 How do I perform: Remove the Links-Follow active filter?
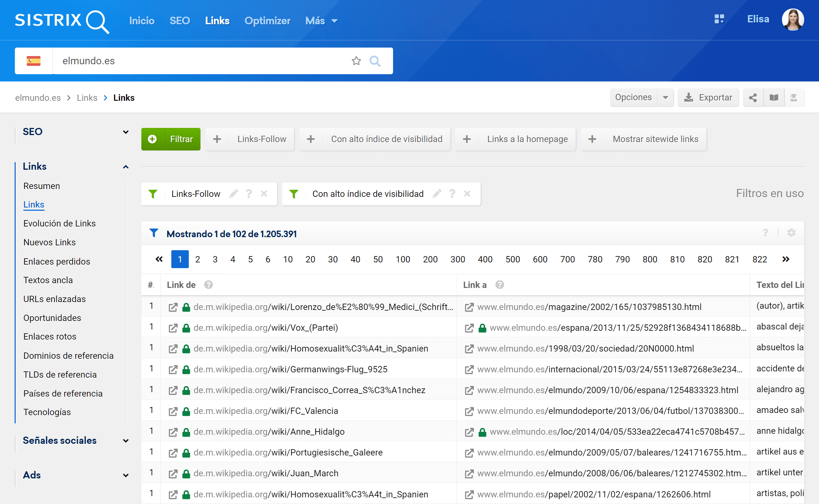click(264, 194)
